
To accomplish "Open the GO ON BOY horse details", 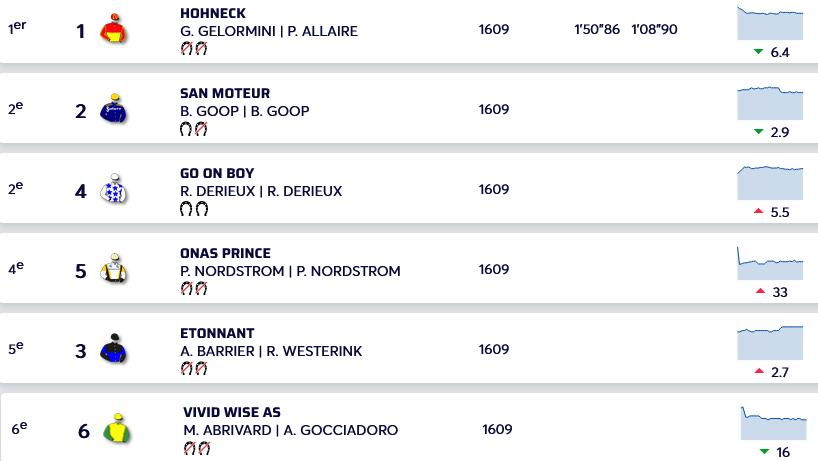I will [217, 173].
